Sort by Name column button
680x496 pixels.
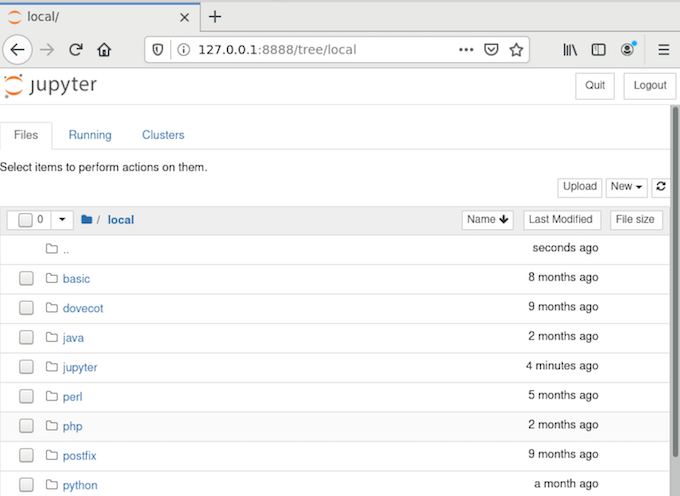tap(487, 220)
